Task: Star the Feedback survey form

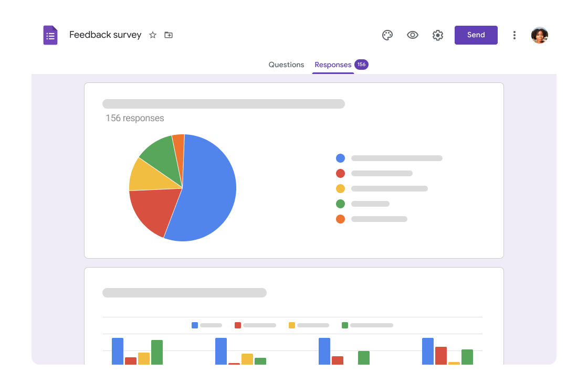Action: pyautogui.click(x=152, y=35)
